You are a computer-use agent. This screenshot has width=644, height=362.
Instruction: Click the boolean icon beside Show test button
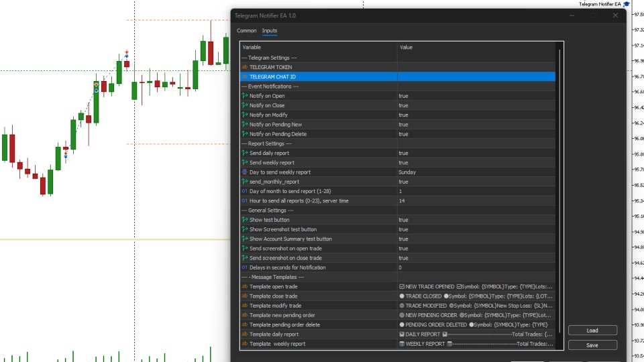[x=245, y=220]
